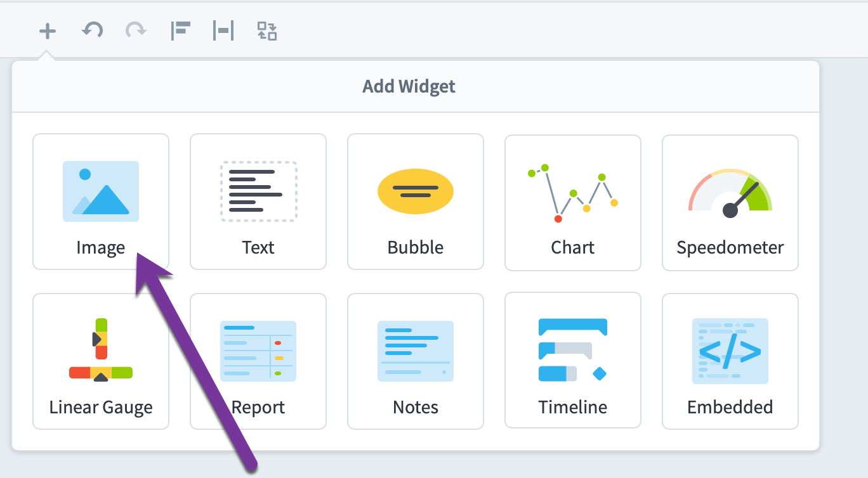Select the Text widget tile
The image size is (868, 478).
coord(258,202)
